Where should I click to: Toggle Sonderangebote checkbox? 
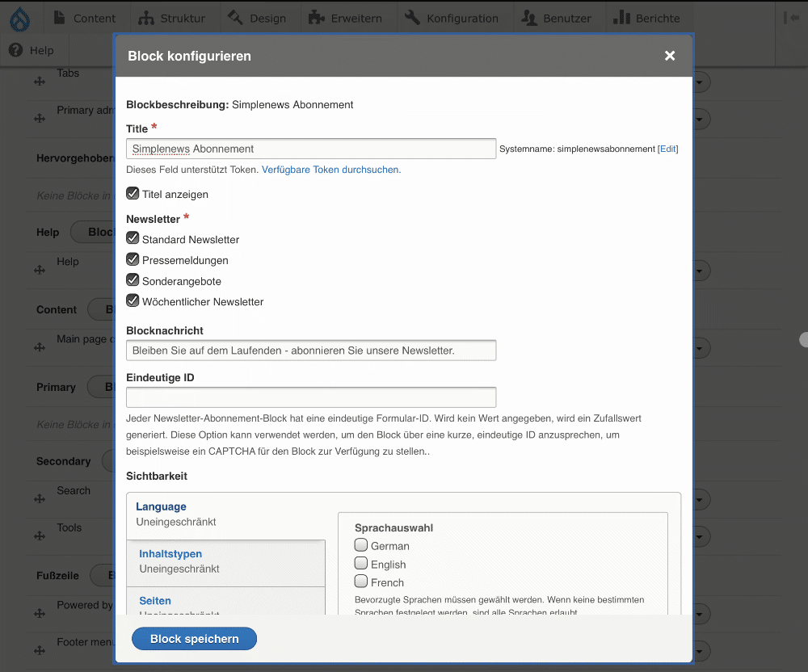[133, 279]
